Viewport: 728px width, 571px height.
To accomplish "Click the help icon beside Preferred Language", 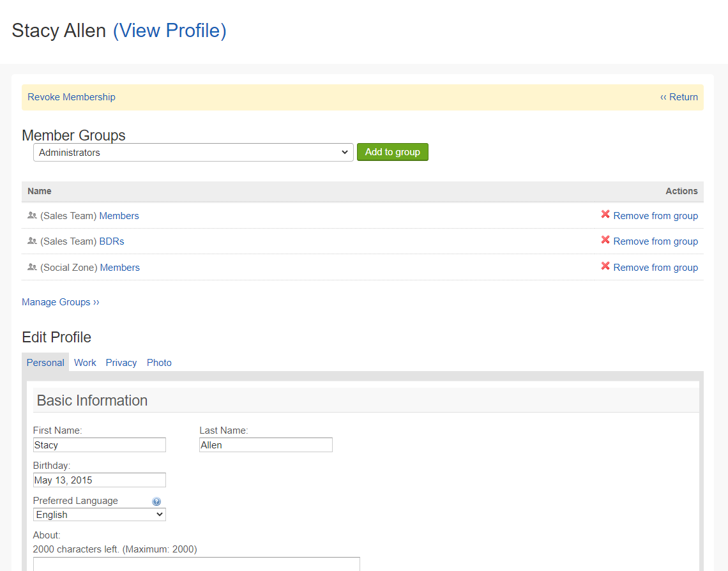I will [x=156, y=501].
